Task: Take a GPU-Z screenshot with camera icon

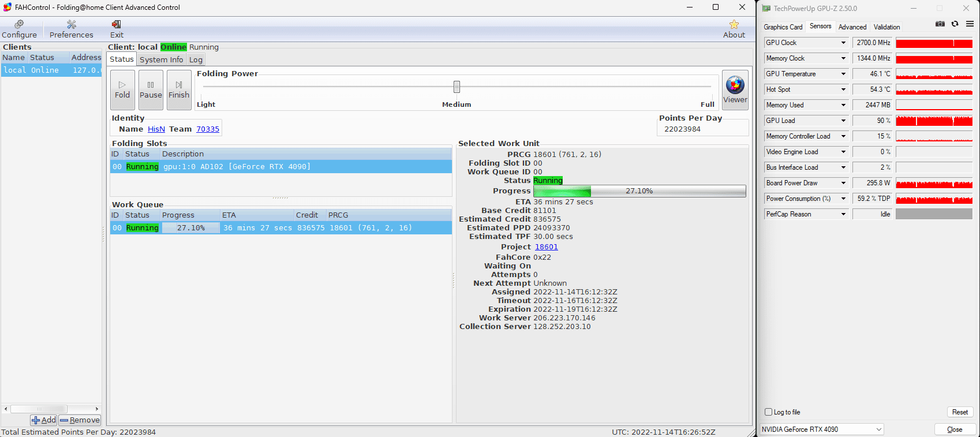Action: [940, 24]
